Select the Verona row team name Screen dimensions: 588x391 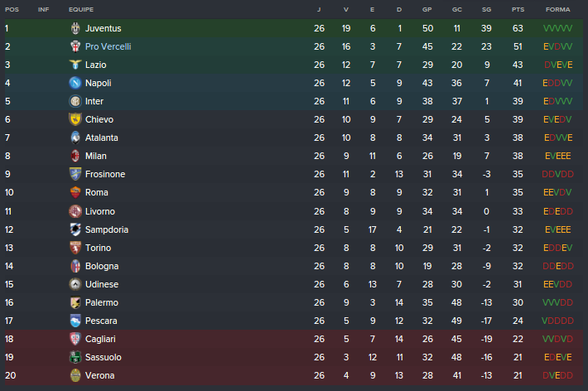[99, 375]
